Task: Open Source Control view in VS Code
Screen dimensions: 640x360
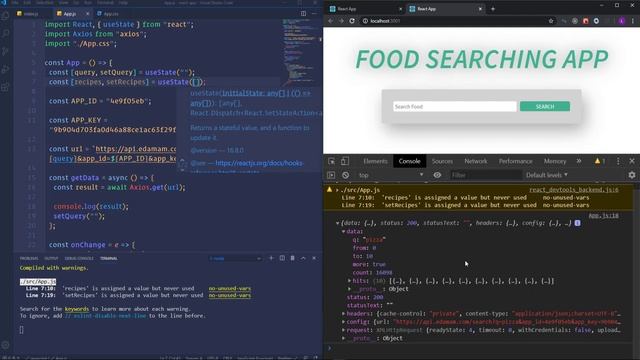Action: [x=5, y=51]
